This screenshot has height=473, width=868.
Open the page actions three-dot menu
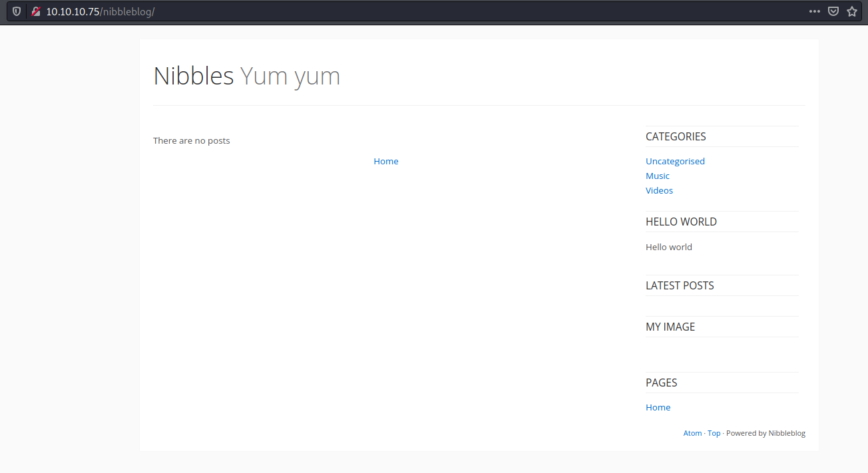click(x=815, y=11)
